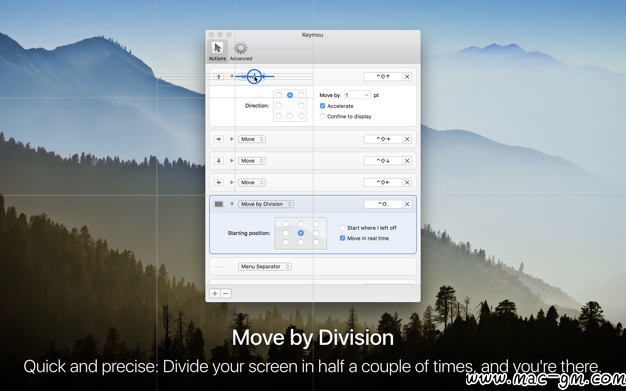Viewport: 626px width, 391px height.
Task: Click the up arrow action icon
Action: click(219, 77)
